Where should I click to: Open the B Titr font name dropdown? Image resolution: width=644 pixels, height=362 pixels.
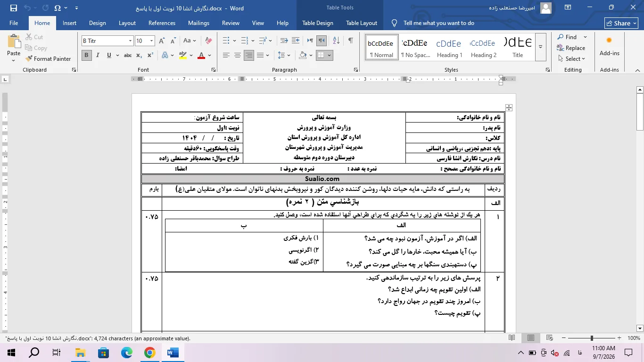[130, 41]
